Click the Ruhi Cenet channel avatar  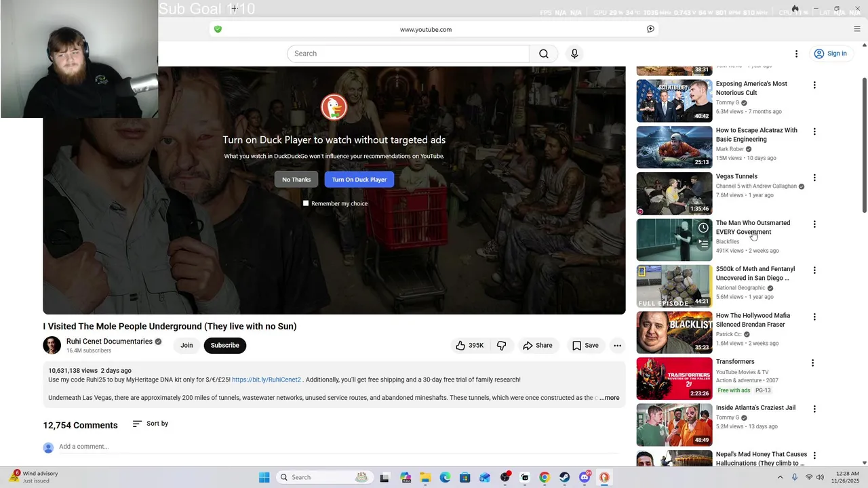(52, 345)
